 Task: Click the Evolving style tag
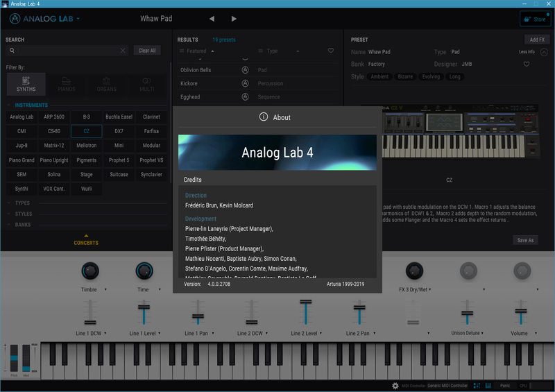(x=431, y=76)
